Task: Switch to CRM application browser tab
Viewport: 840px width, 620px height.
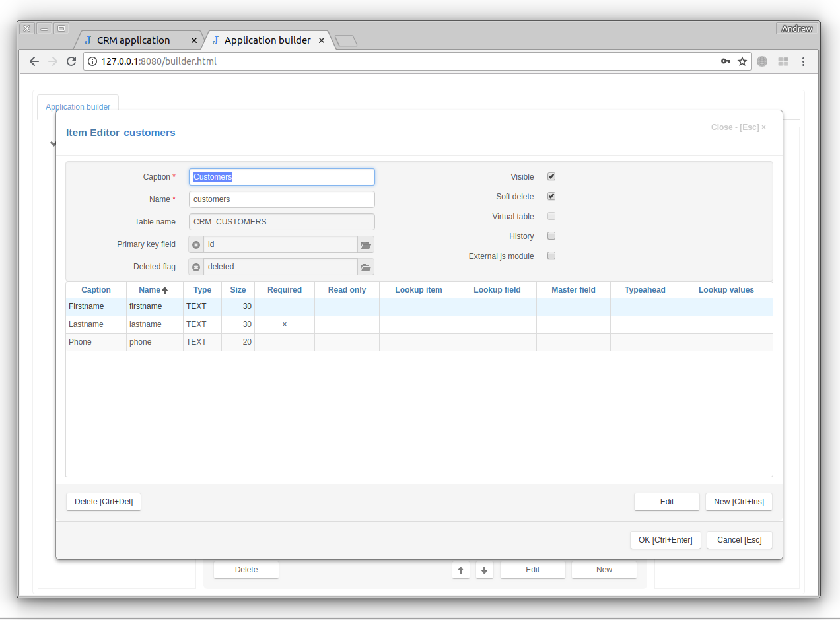Action: tap(138, 40)
